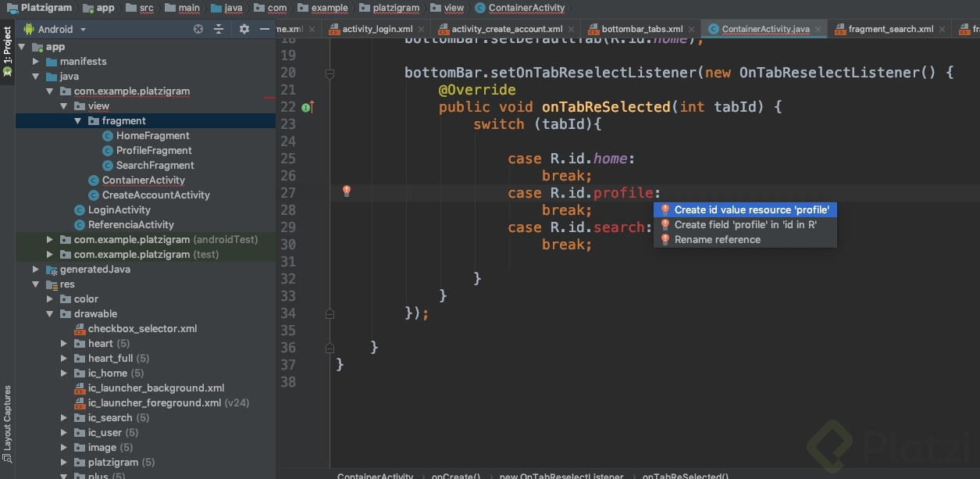Collapse the java folder
The height and width of the screenshot is (479, 980).
click(x=36, y=77)
